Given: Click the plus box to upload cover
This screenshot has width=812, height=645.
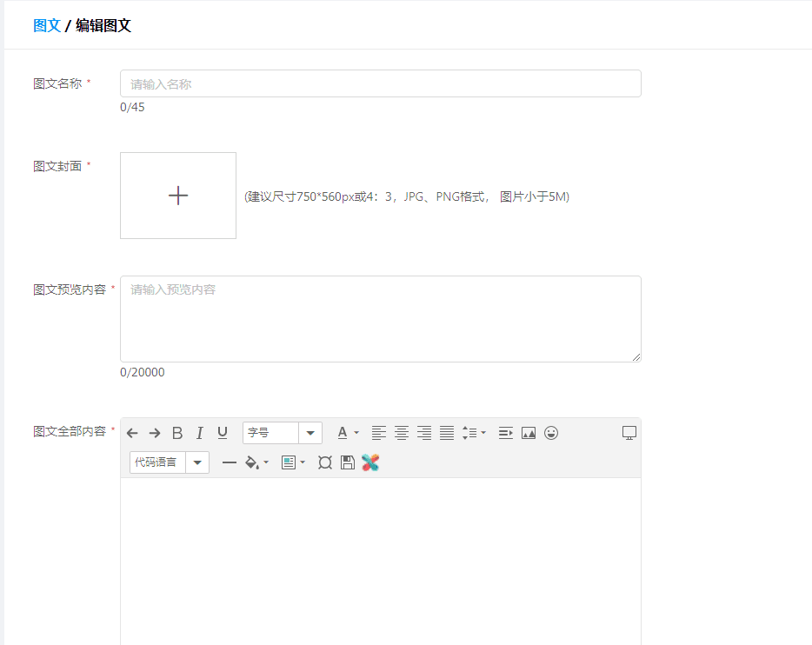Looking at the screenshot, I should pos(178,196).
